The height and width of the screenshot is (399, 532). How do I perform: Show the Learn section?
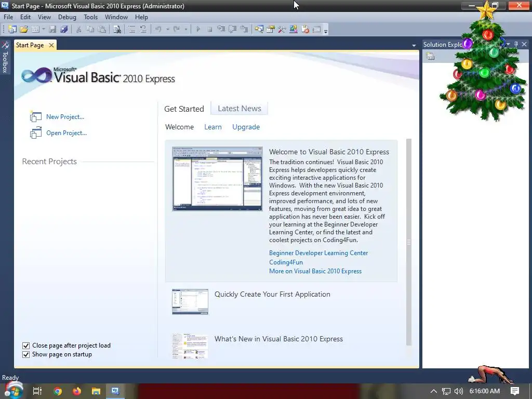click(213, 127)
